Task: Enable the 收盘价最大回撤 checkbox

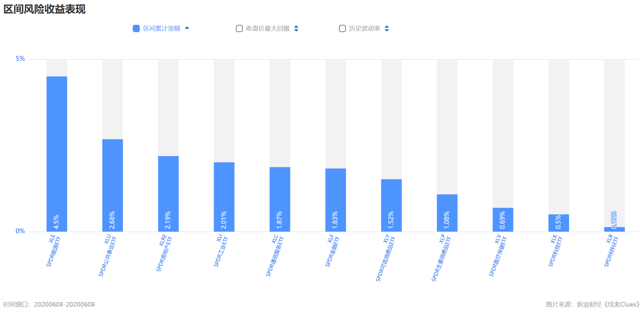Action: (x=239, y=29)
